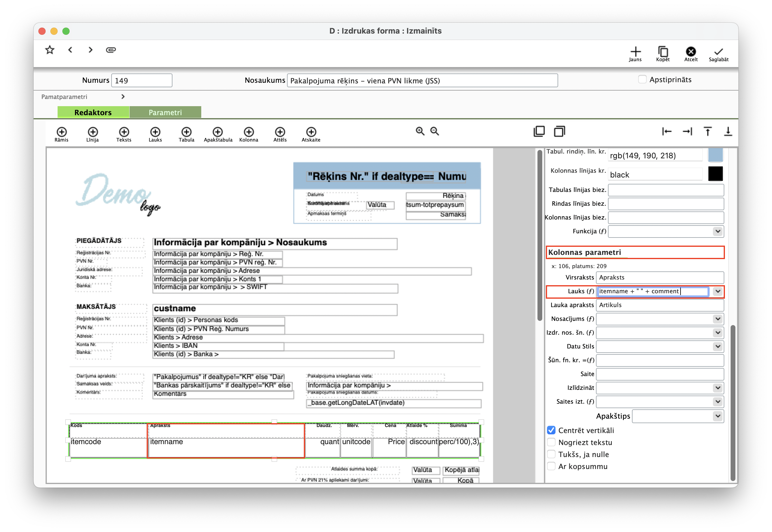Go back with the left arrow
Screen dimensions: 772x532
(70, 50)
